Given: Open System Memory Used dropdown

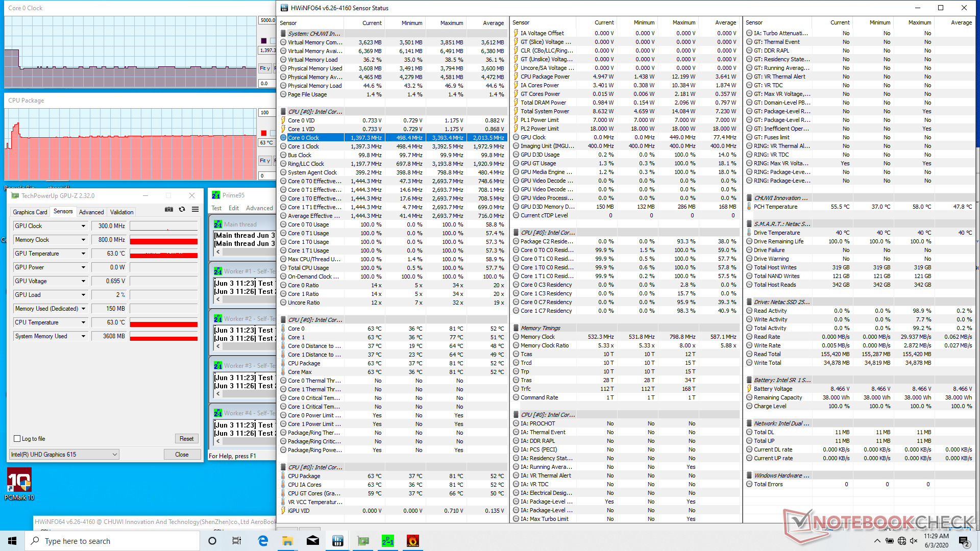Looking at the screenshot, I should (x=83, y=336).
